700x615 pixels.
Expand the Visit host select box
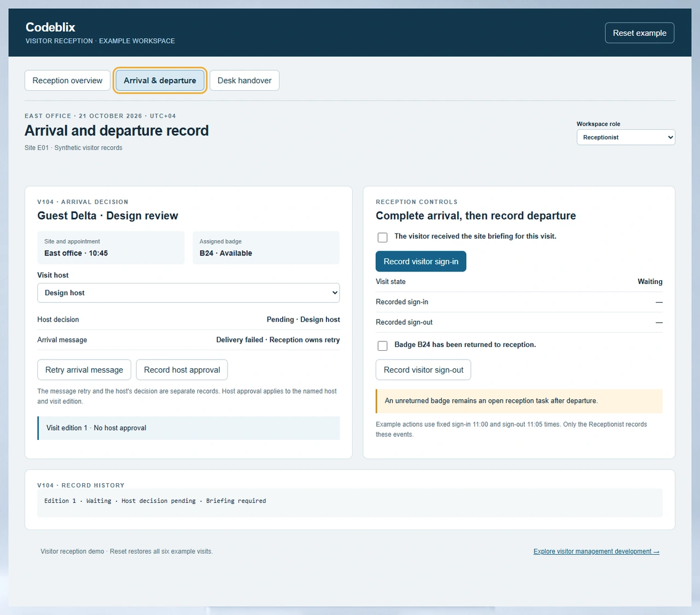188,293
